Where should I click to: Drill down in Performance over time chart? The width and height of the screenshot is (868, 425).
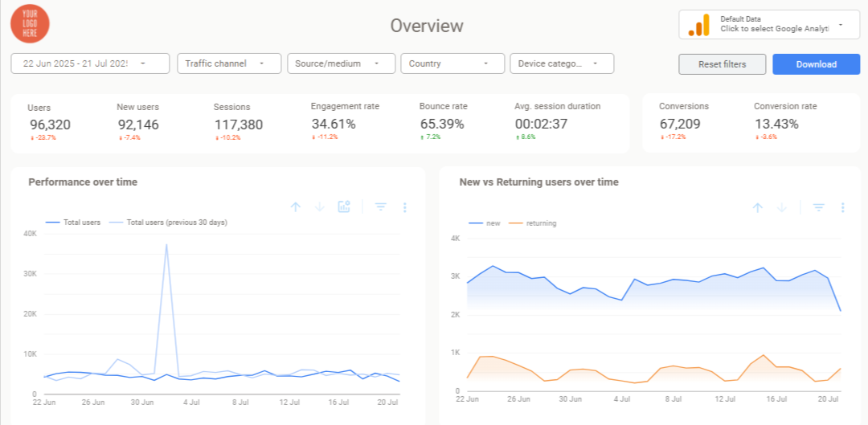(319, 207)
